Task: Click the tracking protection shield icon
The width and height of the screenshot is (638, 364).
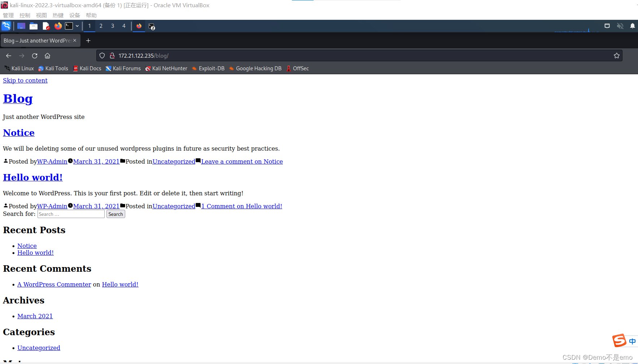Action: [x=102, y=56]
